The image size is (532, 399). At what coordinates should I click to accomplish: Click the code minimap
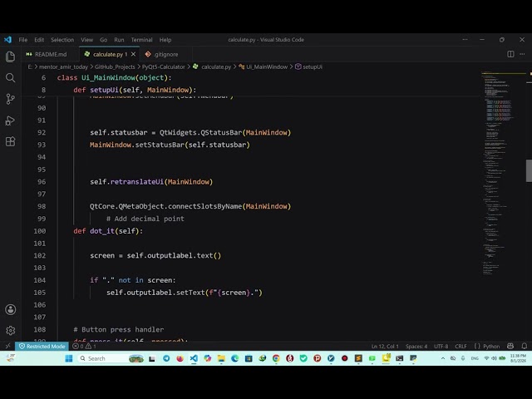(x=503, y=173)
